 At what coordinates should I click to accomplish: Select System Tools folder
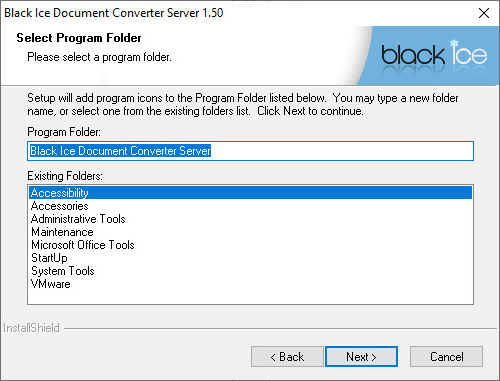pyautogui.click(x=63, y=271)
